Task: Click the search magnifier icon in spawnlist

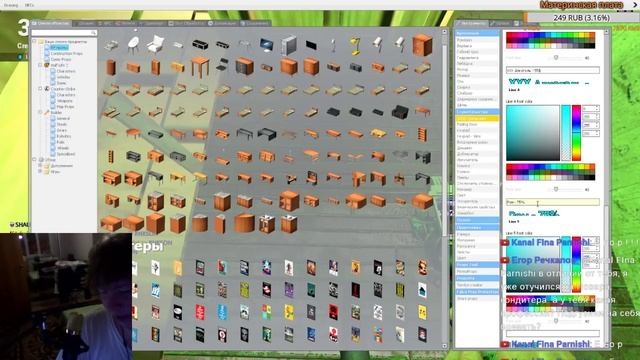Action: pos(93,33)
